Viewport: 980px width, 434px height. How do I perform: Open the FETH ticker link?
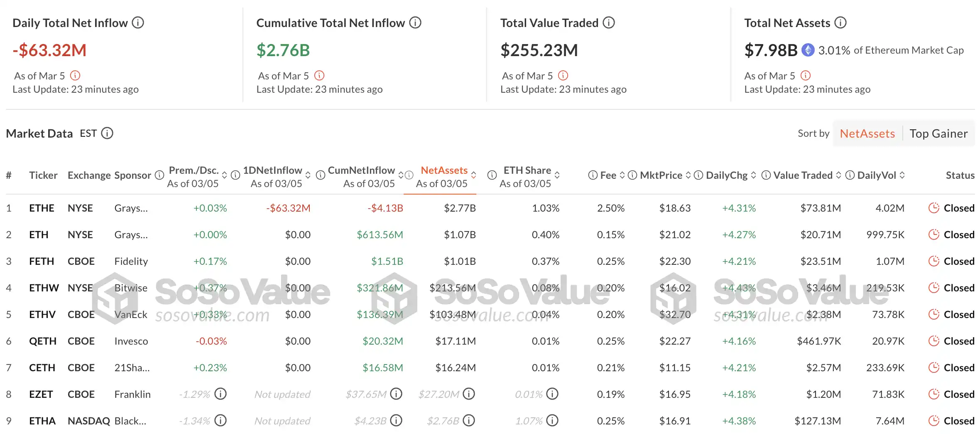(x=42, y=261)
